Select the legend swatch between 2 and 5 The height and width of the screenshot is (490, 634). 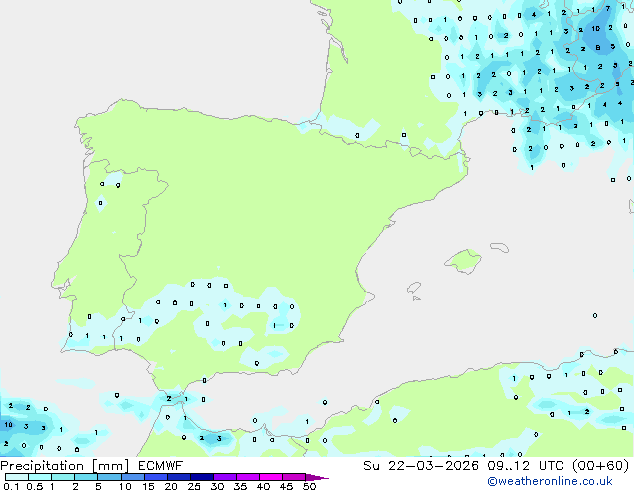[86, 477]
